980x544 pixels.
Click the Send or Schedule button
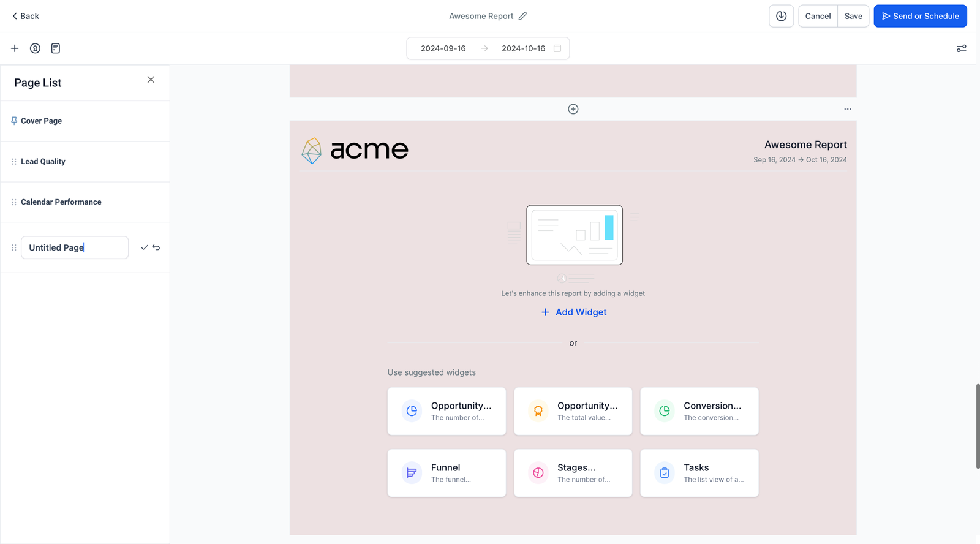[x=920, y=16]
